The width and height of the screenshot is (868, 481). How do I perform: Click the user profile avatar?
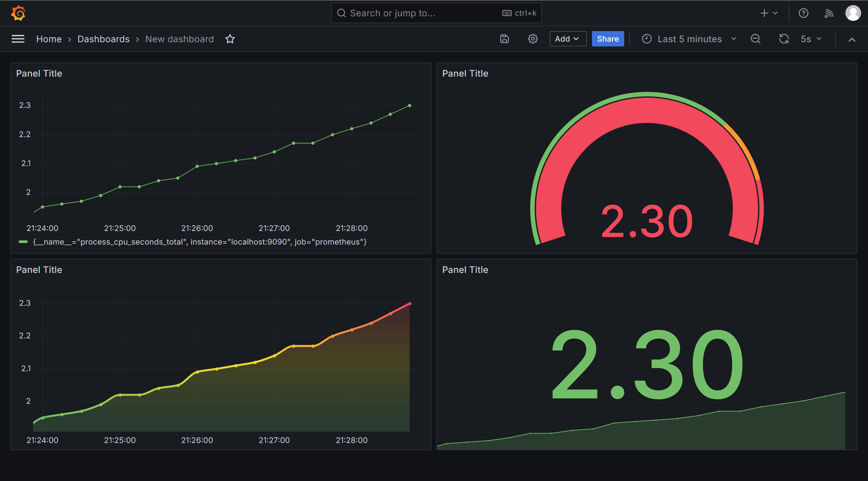853,13
